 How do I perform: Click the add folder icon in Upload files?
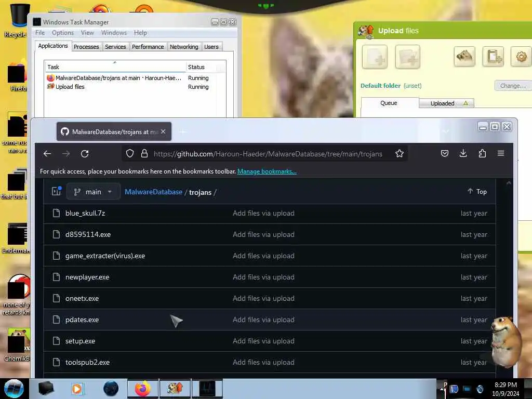(408, 57)
